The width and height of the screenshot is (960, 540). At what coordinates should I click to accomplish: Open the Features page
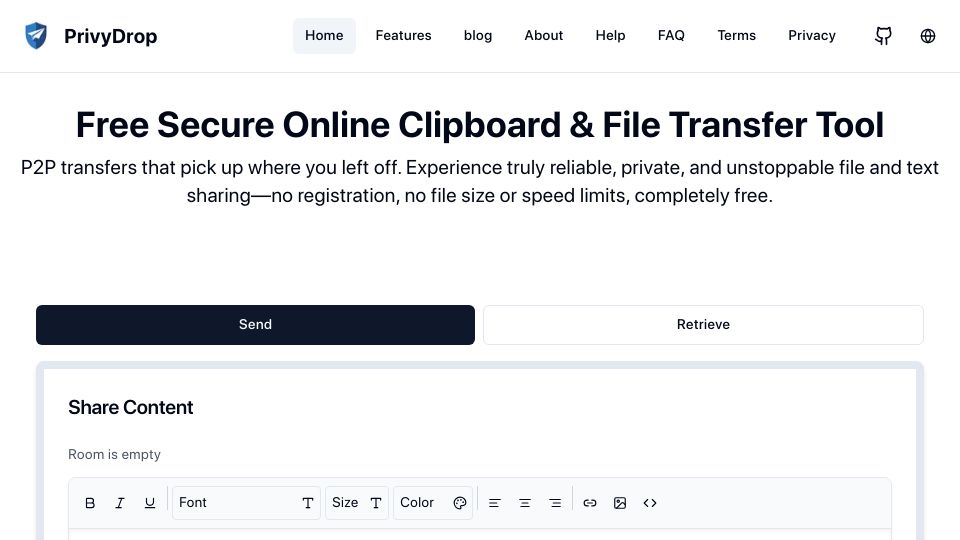[403, 36]
